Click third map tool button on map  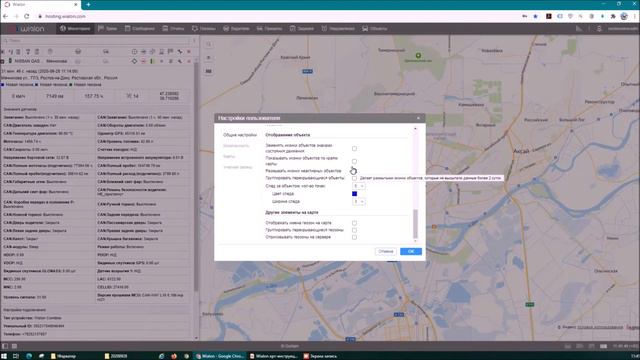pyautogui.click(x=209, y=71)
